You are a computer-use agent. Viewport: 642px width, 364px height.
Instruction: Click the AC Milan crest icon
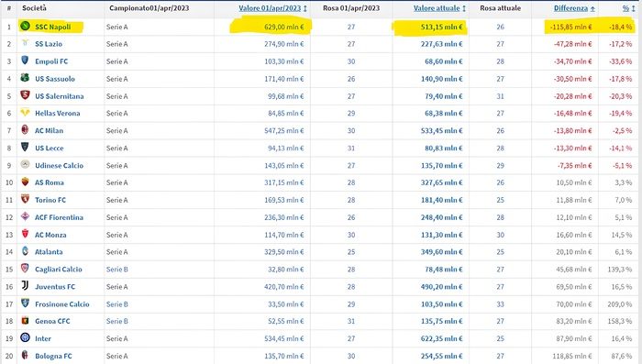point(25,130)
